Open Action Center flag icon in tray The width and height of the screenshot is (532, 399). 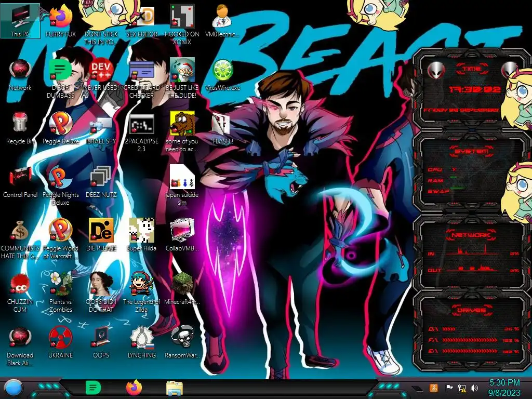click(449, 388)
